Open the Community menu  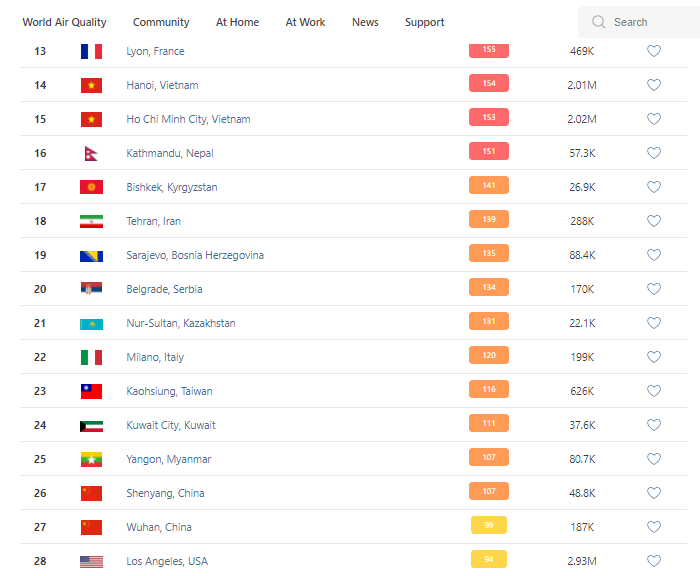click(161, 22)
